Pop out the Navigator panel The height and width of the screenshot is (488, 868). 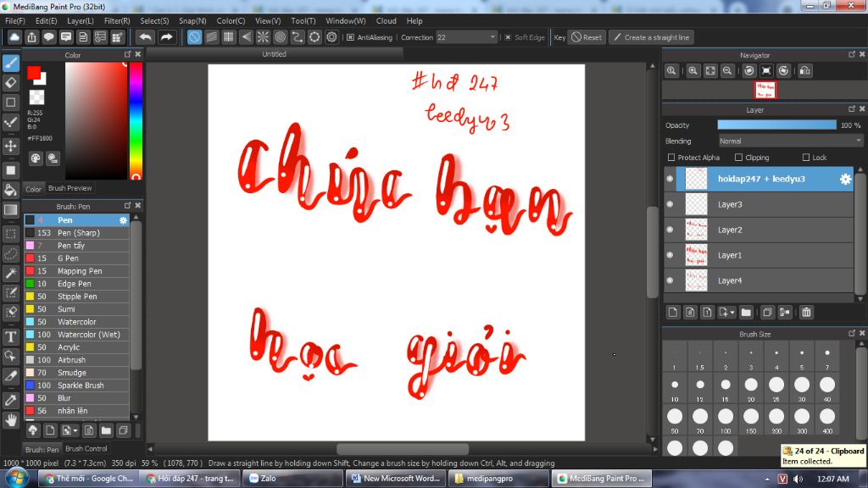pos(851,54)
